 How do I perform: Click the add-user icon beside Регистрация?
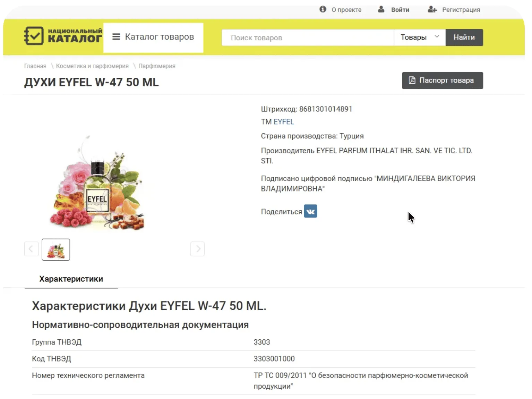(x=432, y=9)
